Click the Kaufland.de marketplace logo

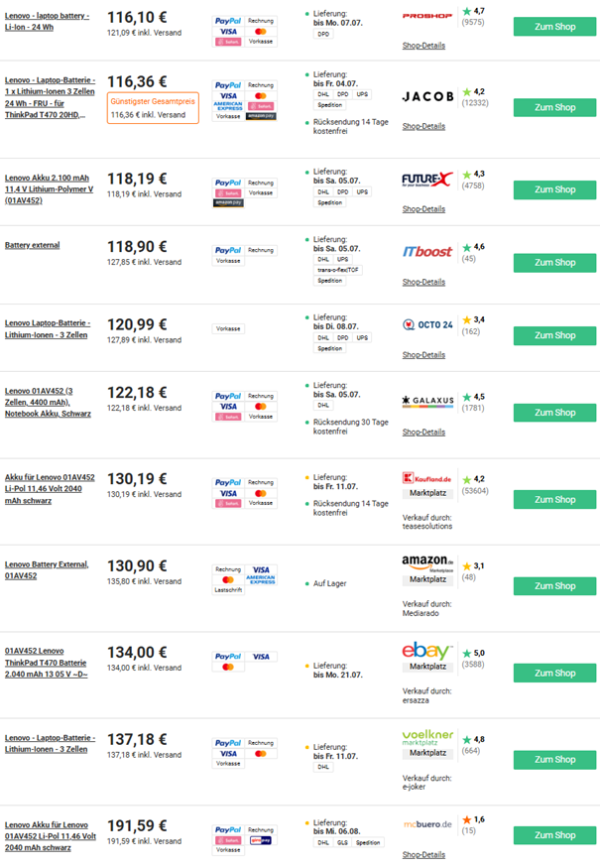pyautogui.click(x=427, y=479)
